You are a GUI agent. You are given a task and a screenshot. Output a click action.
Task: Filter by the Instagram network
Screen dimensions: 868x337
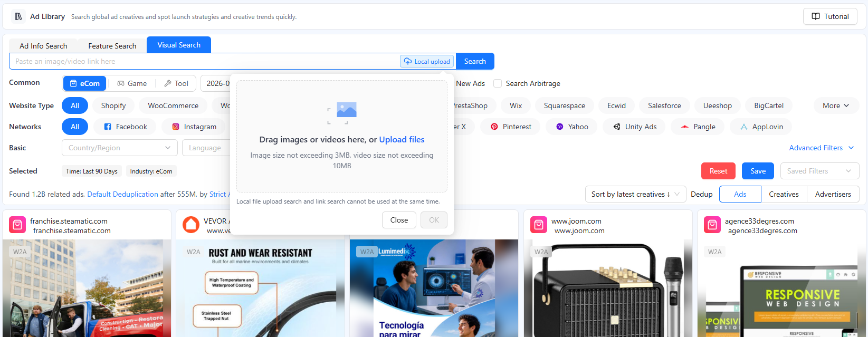click(x=194, y=127)
